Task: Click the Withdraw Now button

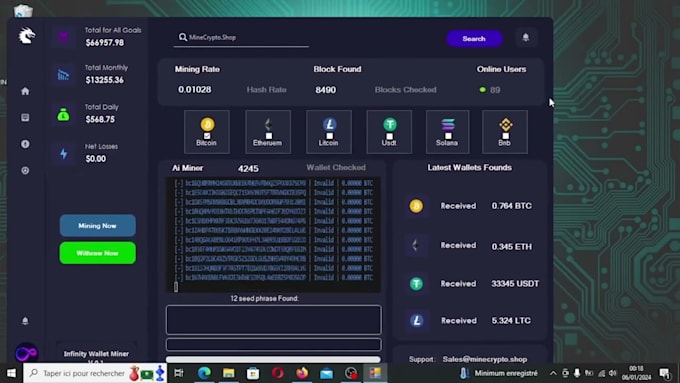Action: (x=98, y=253)
